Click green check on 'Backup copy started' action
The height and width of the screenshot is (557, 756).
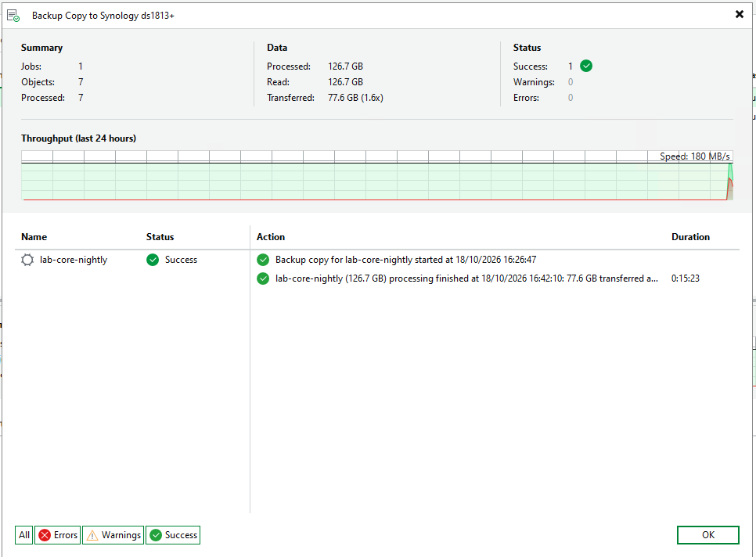coord(263,260)
